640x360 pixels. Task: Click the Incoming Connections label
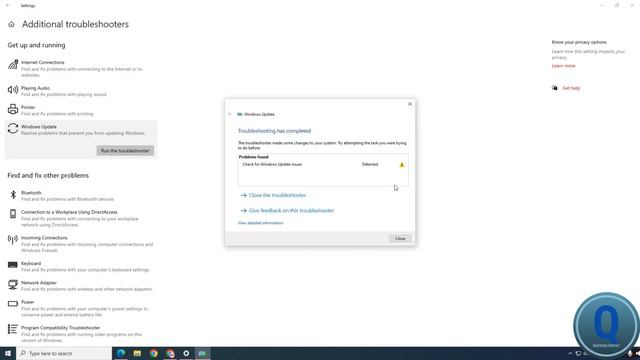pyautogui.click(x=44, y=238)
